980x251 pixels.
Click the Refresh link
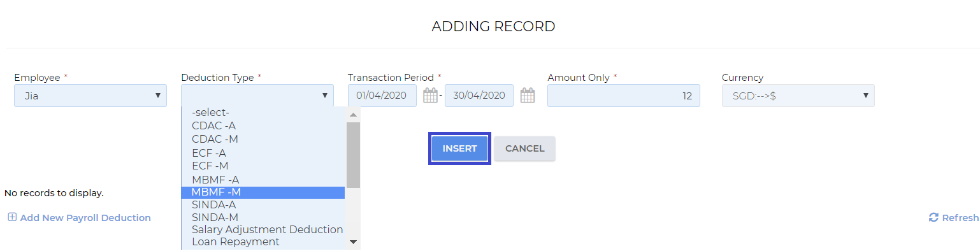(960, 218)
